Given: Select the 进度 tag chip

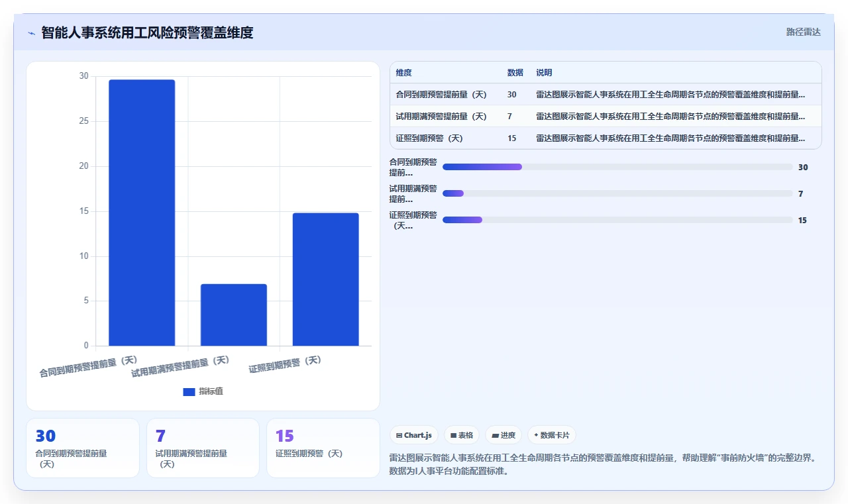Looking at the screenshot, I should tap(503, 435).
